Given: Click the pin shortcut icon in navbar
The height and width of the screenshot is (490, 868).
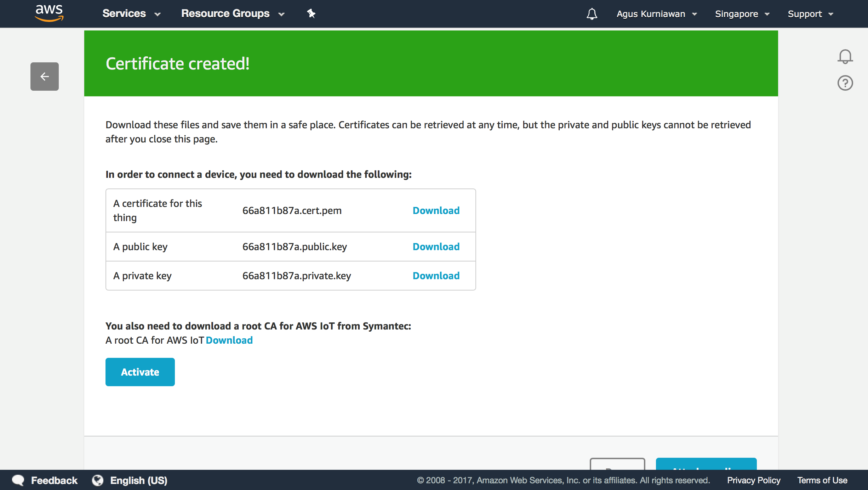Looking at the screenshot, I should [311, 14].
